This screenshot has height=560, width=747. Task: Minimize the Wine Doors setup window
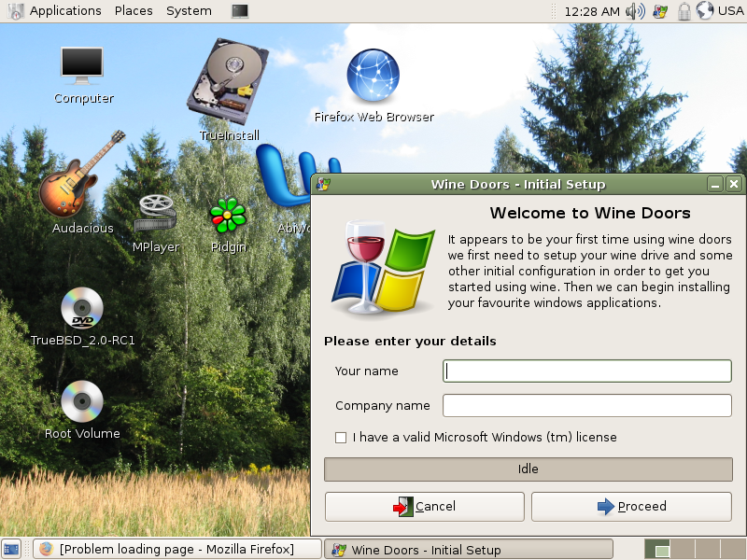pyautogui.click(x=715, y=184)
